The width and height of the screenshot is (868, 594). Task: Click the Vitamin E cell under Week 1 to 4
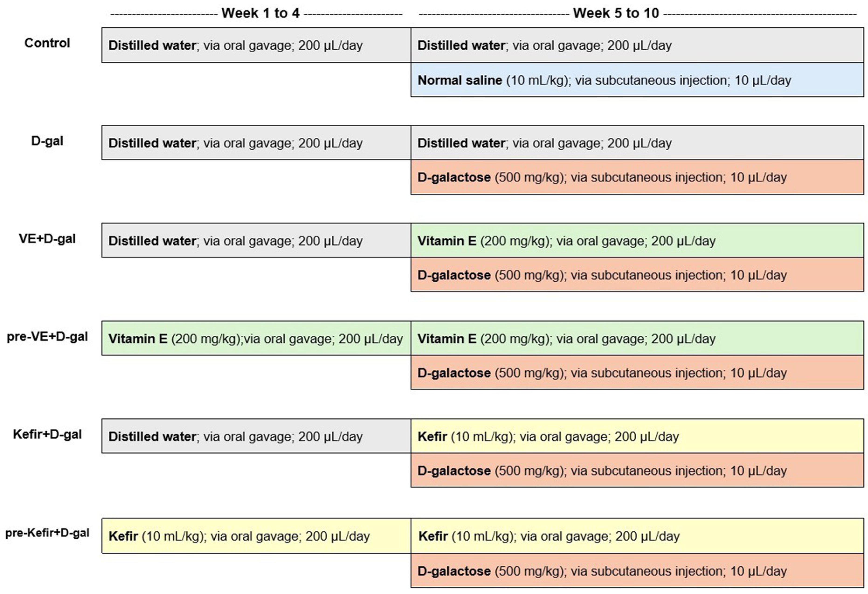pos(256,338)
